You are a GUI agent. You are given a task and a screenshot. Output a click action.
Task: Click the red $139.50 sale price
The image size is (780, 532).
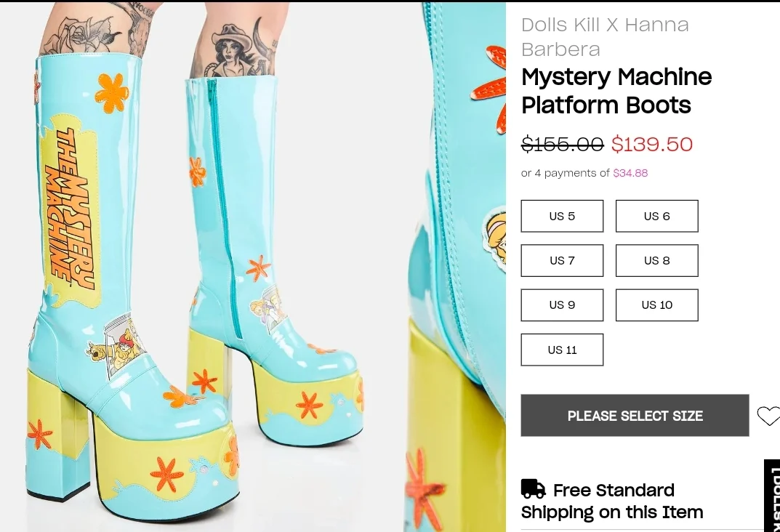tap(652, 144)
